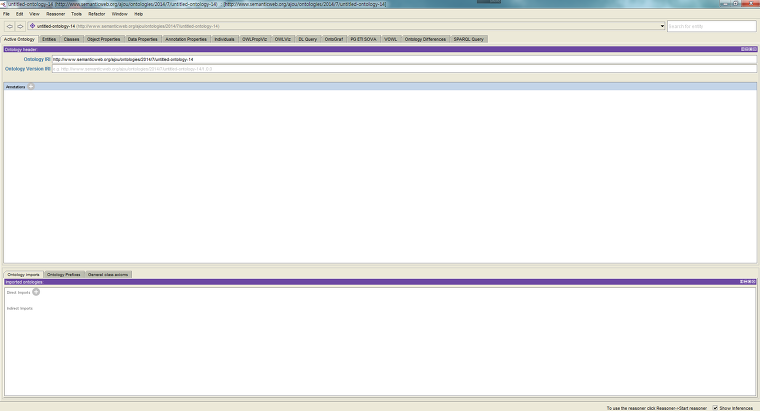This screenshot has height=411, width=760.
Task: Open the Tools menu
Action: point(76,14)
